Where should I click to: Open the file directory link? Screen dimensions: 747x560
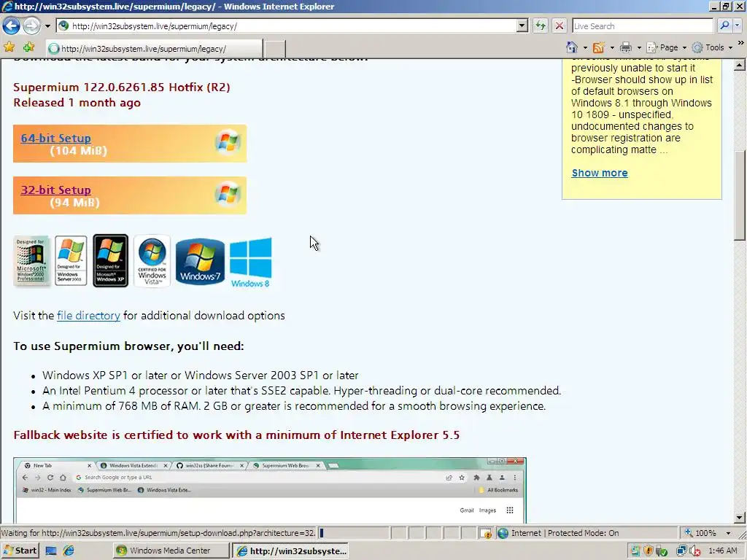[88, 316]
